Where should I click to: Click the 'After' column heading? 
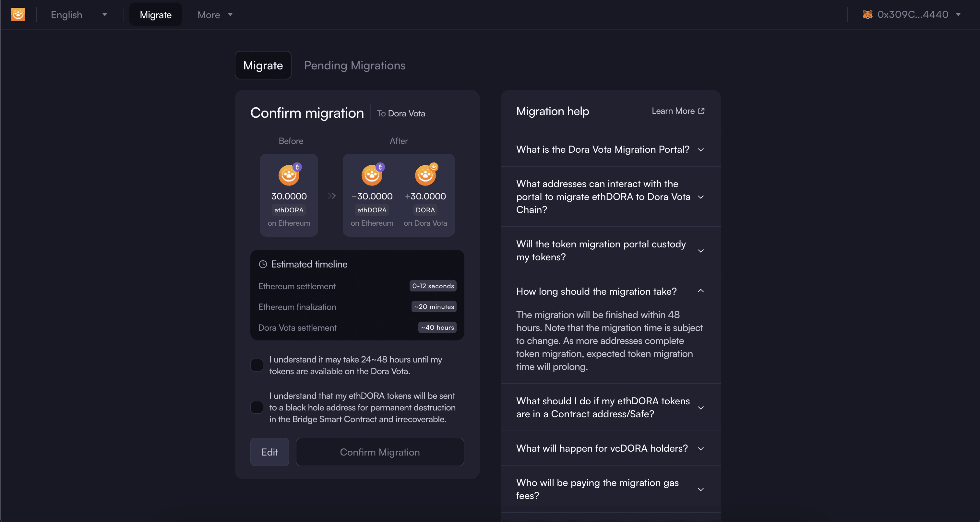tap(399, 141)
